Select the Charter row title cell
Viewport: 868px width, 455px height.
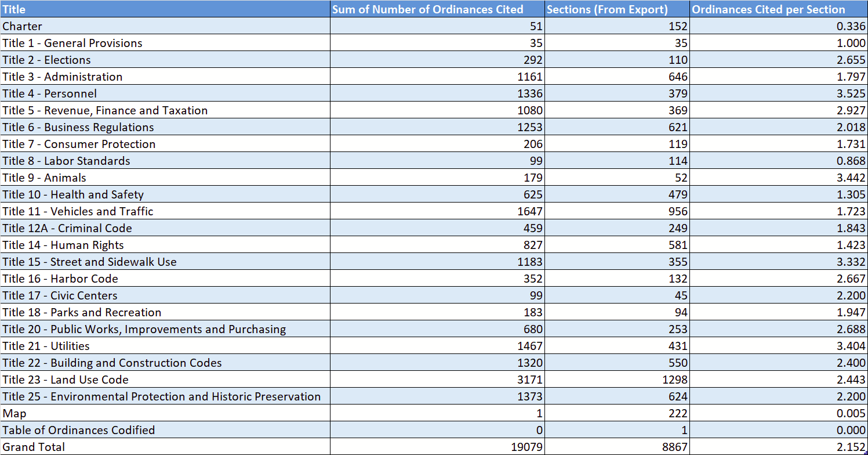(x=165, y=26)
